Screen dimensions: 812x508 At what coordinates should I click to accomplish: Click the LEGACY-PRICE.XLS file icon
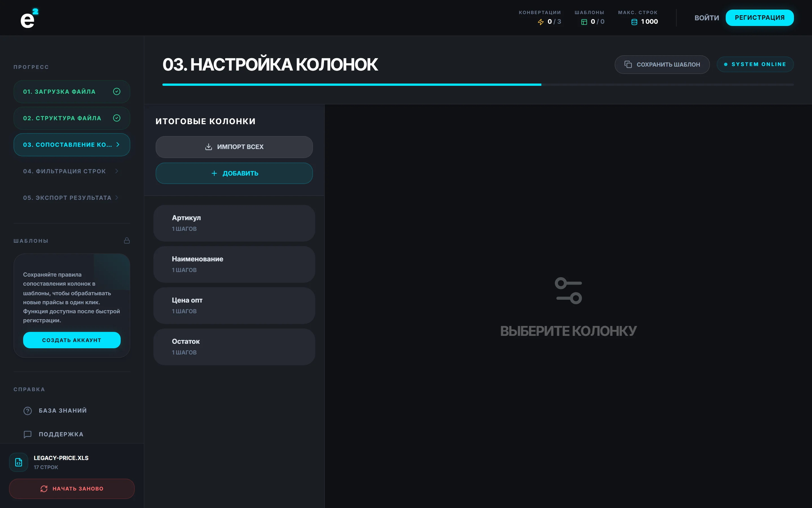[18, 462]
